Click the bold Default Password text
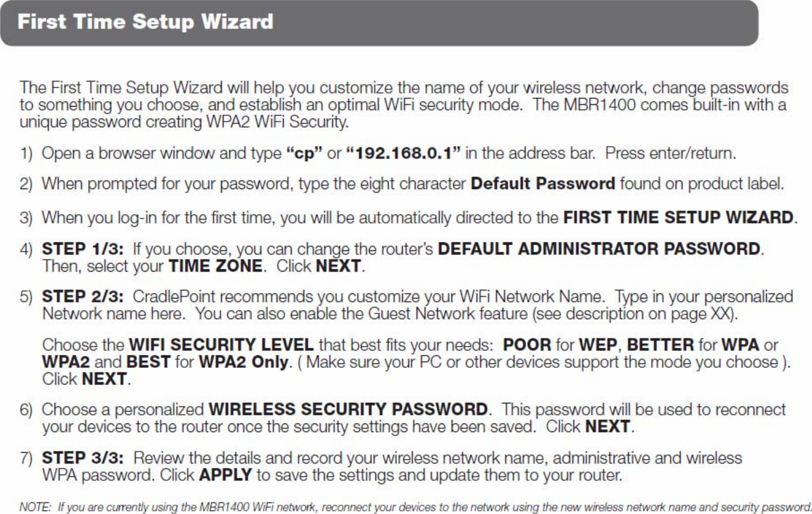This screenshot has height=514, width=812. click(x=543, y=184)
